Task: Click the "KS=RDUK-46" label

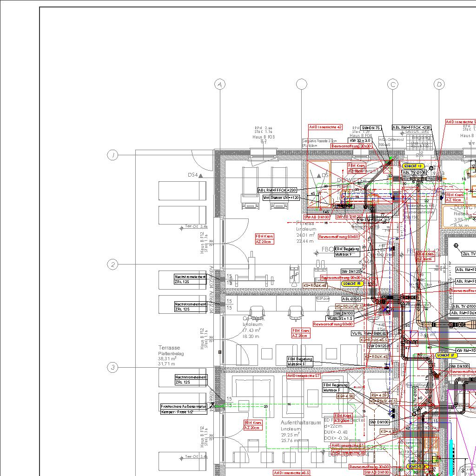Action: click(315, 286)
